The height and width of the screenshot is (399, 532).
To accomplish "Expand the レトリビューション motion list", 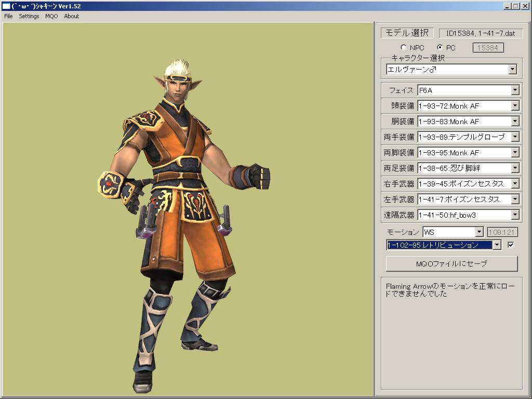I will (x=444, y=245).
